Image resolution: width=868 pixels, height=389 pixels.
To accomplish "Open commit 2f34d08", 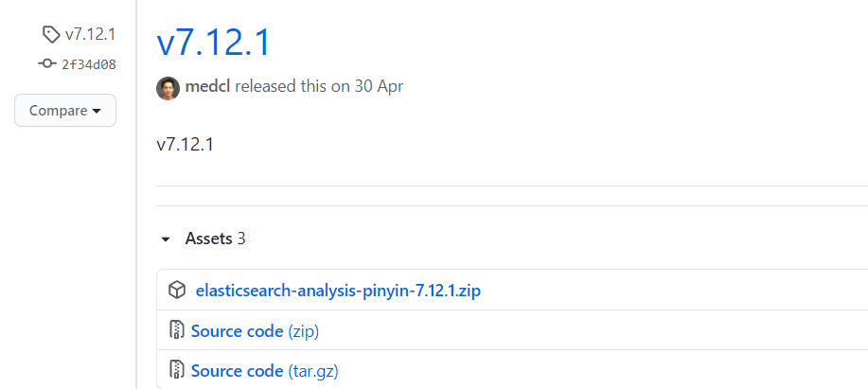I will point(89,64).
